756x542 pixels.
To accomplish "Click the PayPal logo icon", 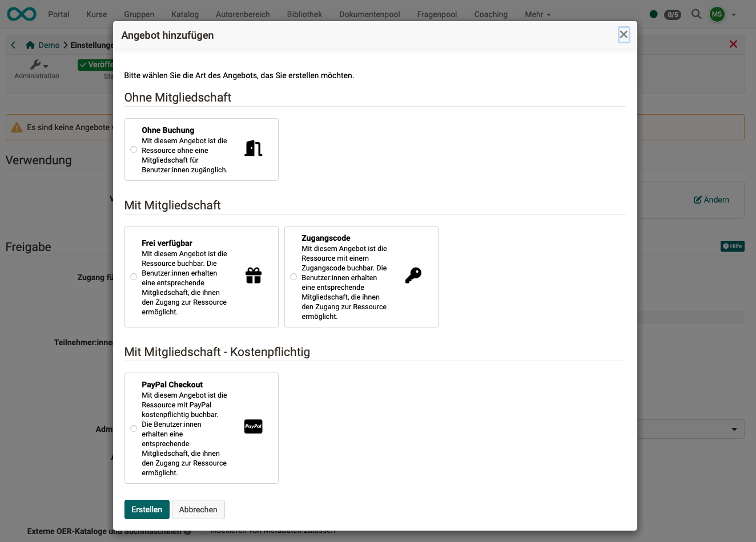I will coord(253,426).
